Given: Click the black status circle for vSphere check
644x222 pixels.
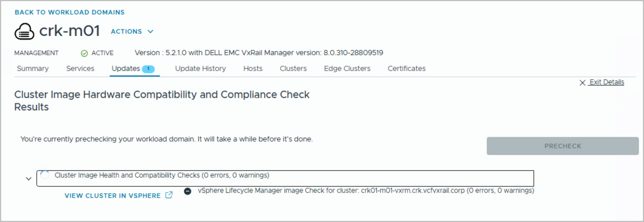Looking at the screenshot, I should [187, 191].
